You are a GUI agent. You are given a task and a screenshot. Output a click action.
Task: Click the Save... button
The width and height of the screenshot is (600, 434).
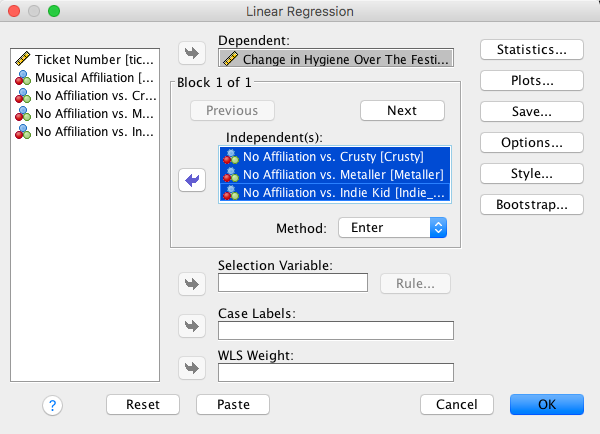pos(531,111)
